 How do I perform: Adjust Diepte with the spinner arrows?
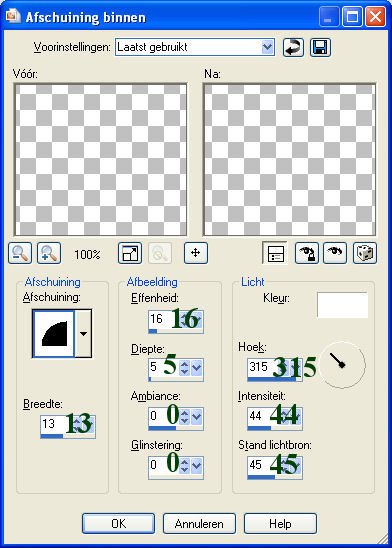pyautogui.click(x=184, y=368)
